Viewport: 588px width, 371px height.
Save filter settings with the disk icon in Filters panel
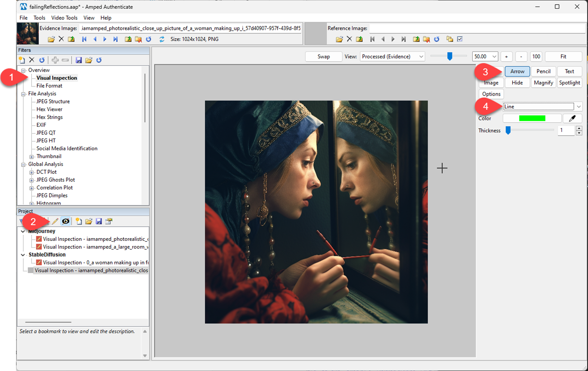(x=78, y=60)
